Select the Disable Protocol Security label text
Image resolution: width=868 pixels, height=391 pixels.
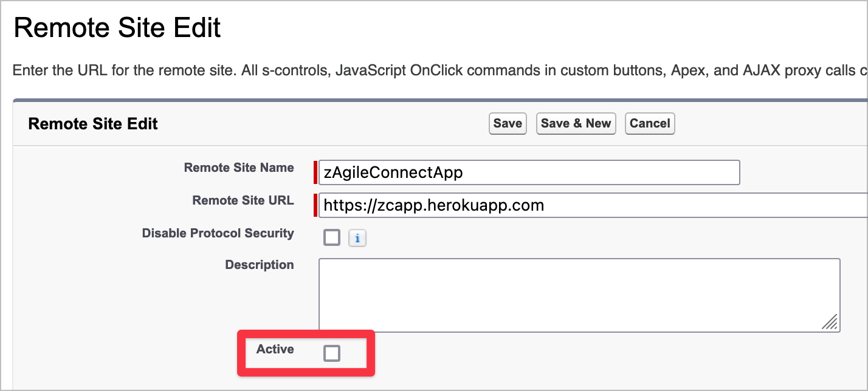click(x=218, y=234)
